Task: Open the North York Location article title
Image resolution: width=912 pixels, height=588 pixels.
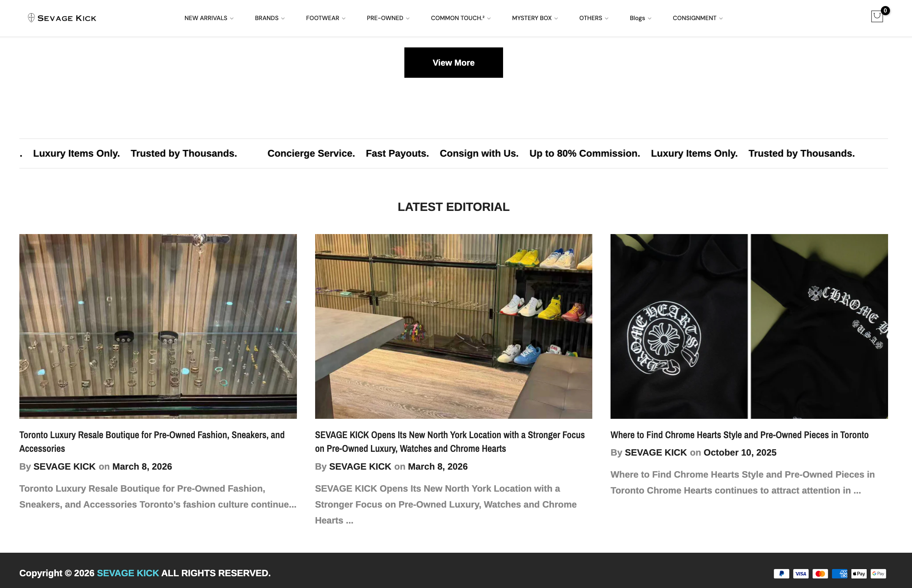Action: [450, 442]
